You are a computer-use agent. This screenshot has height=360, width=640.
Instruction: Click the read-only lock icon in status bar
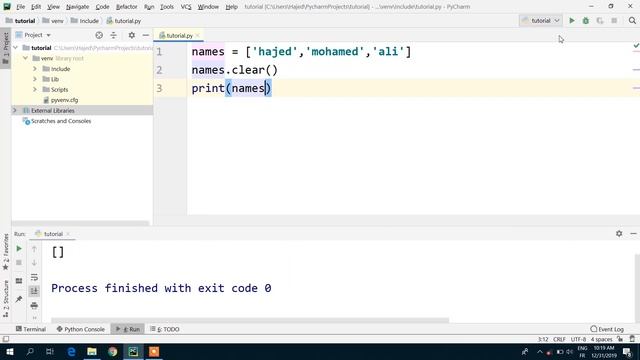pyautogui.click(x=620, y=339)
